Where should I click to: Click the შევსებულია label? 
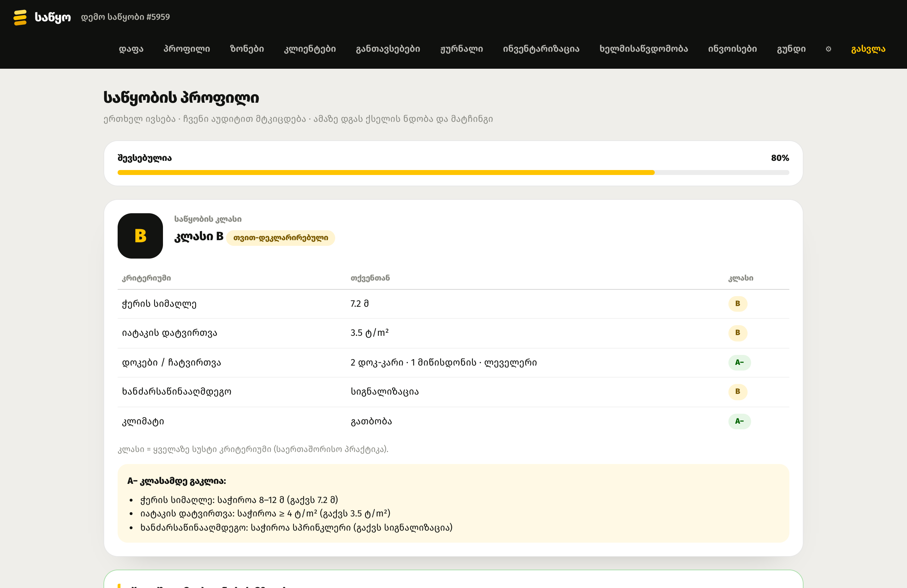[x=145, y=158]
